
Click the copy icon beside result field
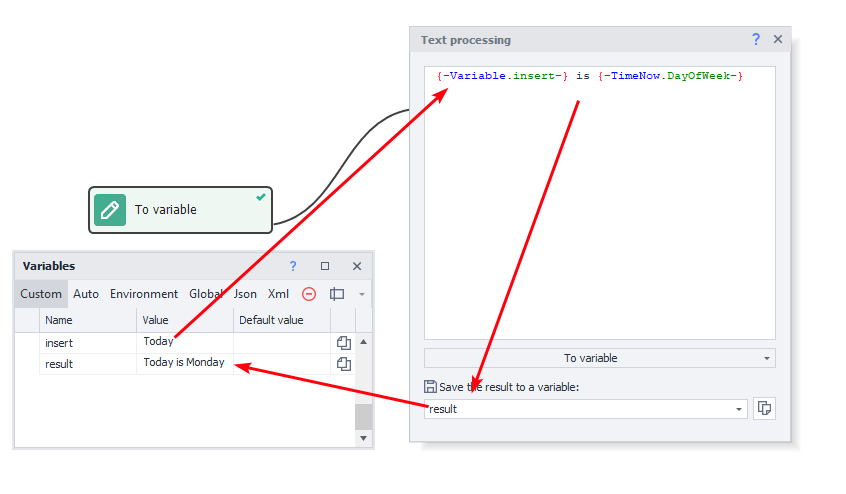coord(764,408)
